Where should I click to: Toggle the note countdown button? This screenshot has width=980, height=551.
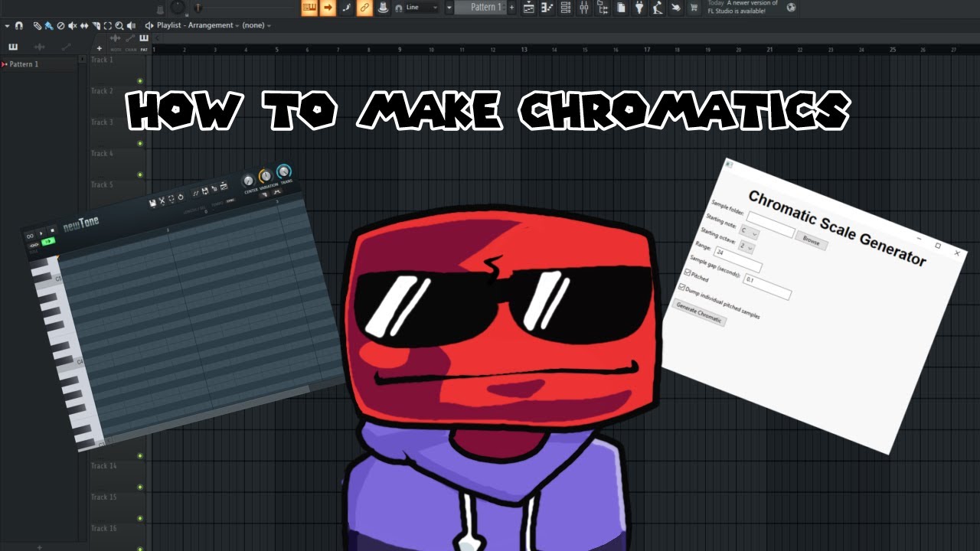coord(347,8)
